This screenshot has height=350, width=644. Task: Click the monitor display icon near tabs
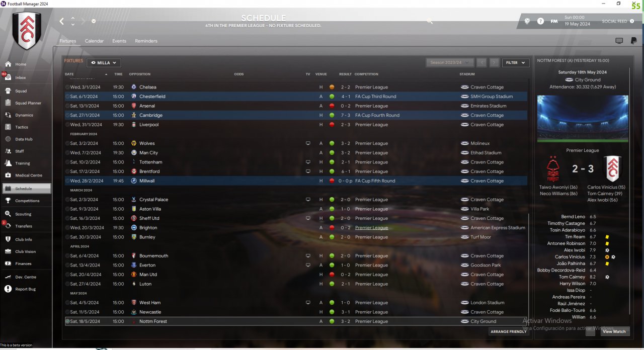click(619, 41)
